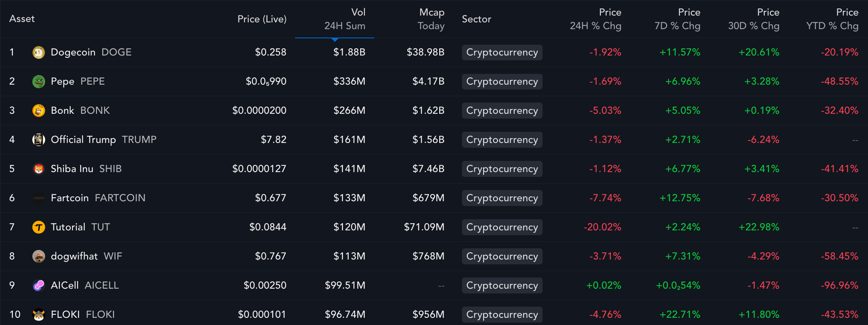Click the Pepe frog icon
Screen dimensions: 868x325
click(x=39, y=81)
